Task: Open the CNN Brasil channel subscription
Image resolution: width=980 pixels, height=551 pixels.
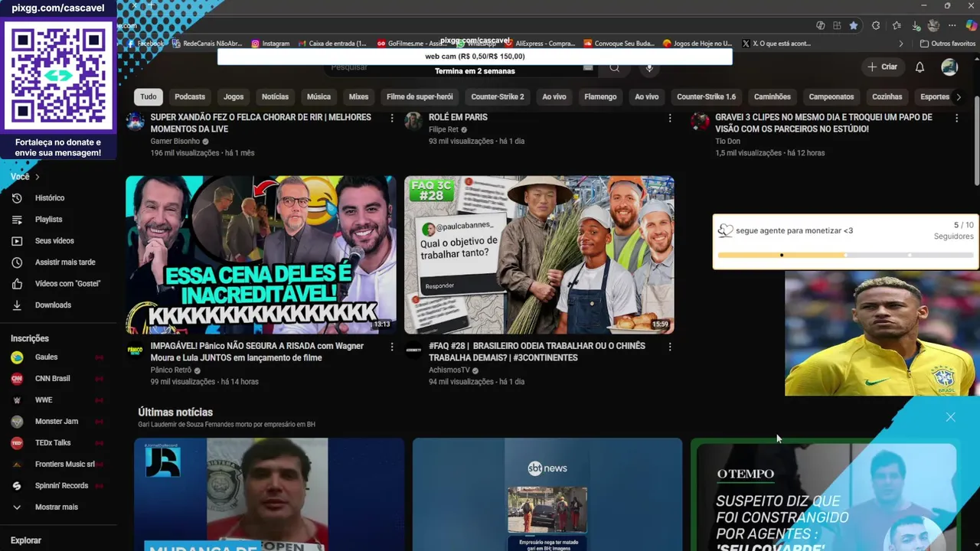Action: 52,379
